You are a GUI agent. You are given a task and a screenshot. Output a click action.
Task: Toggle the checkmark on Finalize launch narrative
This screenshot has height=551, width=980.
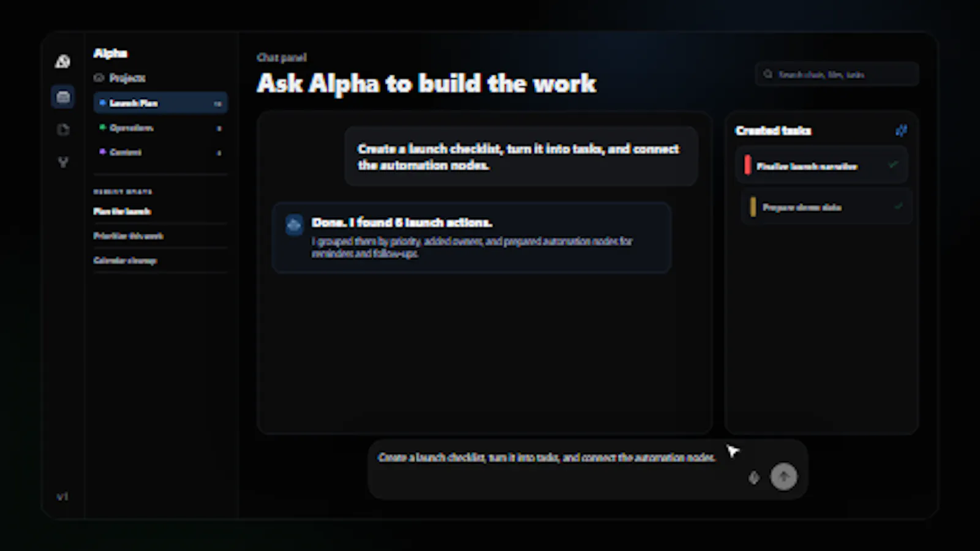click(x=893, y=165)
